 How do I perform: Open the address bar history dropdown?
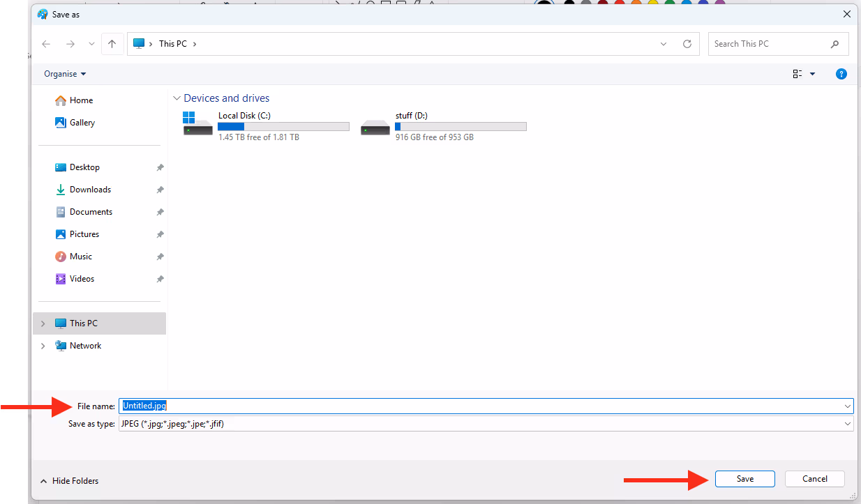click(663, 44)
